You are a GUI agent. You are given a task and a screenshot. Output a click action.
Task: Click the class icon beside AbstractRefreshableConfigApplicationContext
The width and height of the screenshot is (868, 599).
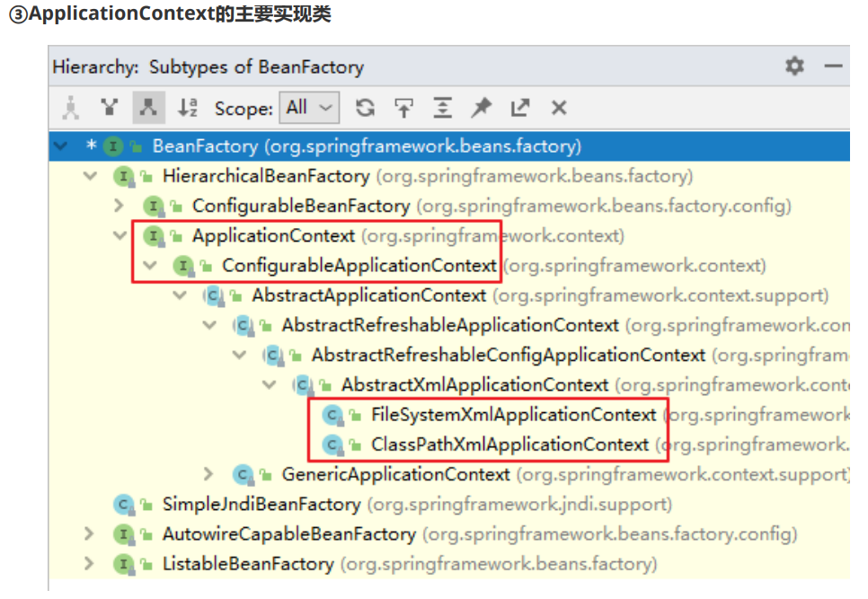coord(273,356)
